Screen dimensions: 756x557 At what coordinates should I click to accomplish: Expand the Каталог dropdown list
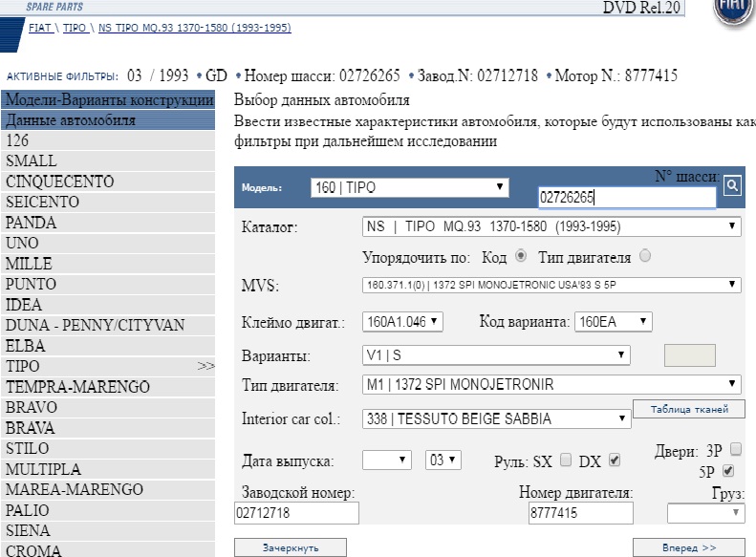[552, 227]
